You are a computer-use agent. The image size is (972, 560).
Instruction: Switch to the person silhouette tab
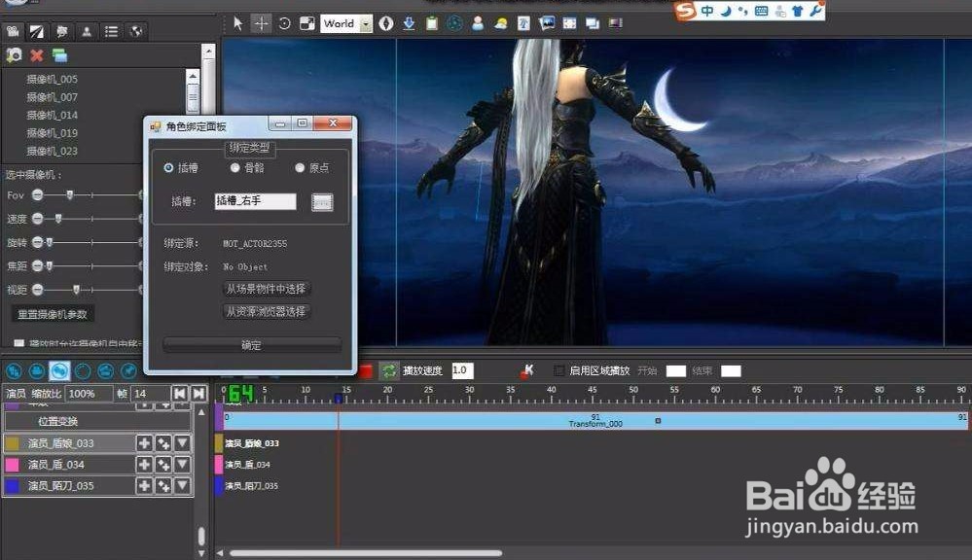(87, 31)
